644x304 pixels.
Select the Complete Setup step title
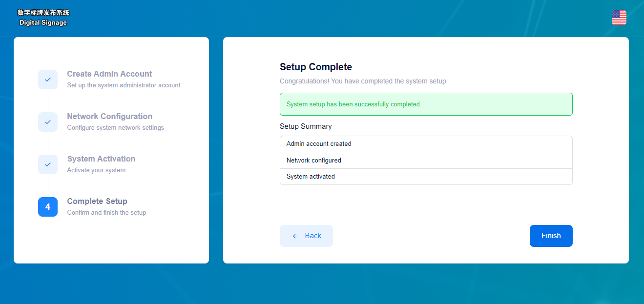pos(97,202)
